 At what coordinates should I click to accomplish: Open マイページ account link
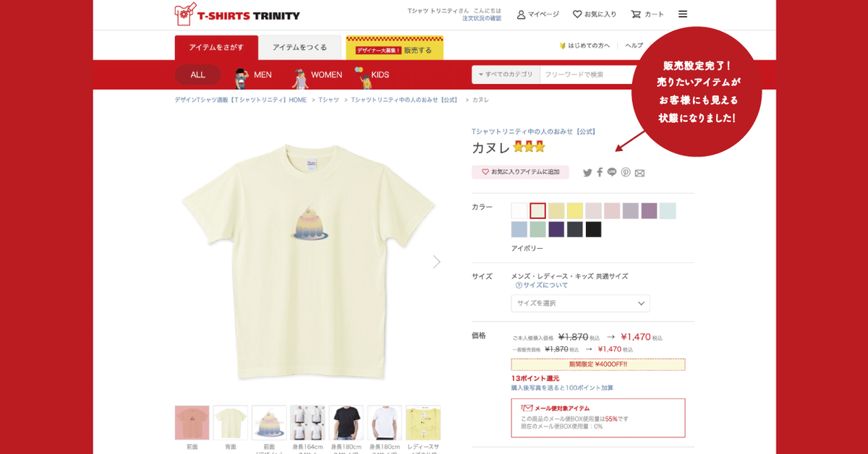(538, 14)
